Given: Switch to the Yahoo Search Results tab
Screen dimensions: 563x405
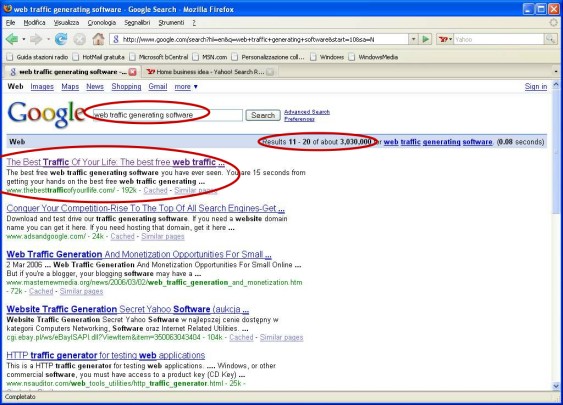Looking at the screenshot, I should click(x=209, y=72).
